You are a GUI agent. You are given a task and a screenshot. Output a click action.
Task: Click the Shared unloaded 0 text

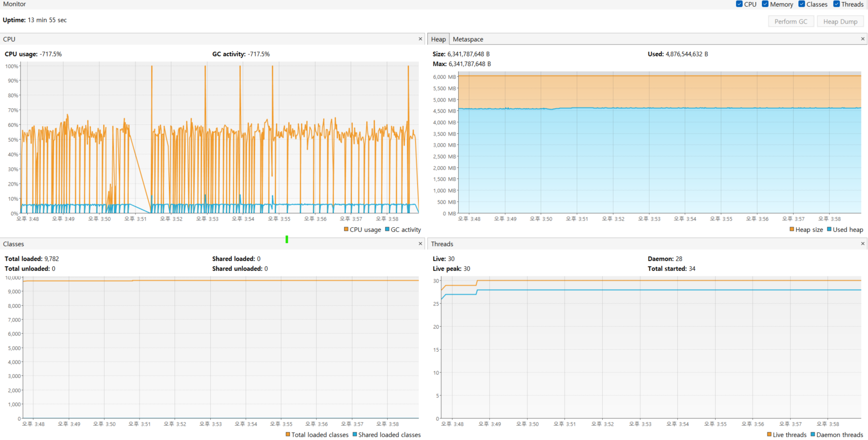tap(240, 269)
